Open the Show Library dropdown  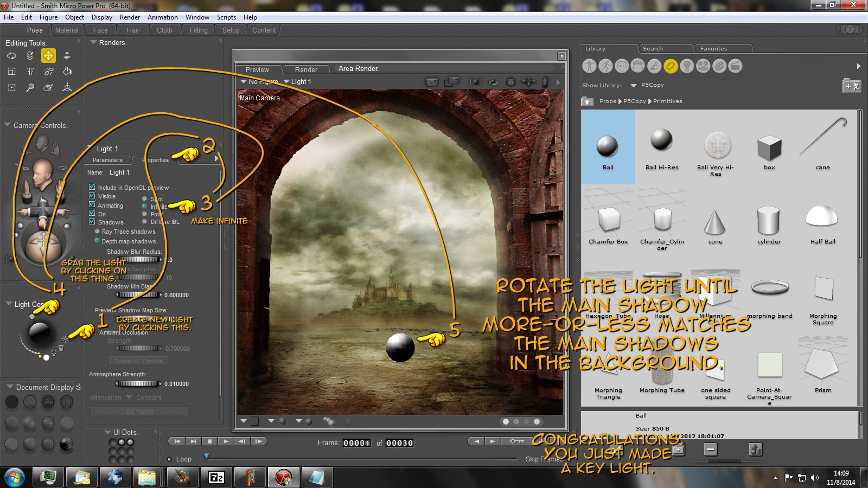click(634, 86)
